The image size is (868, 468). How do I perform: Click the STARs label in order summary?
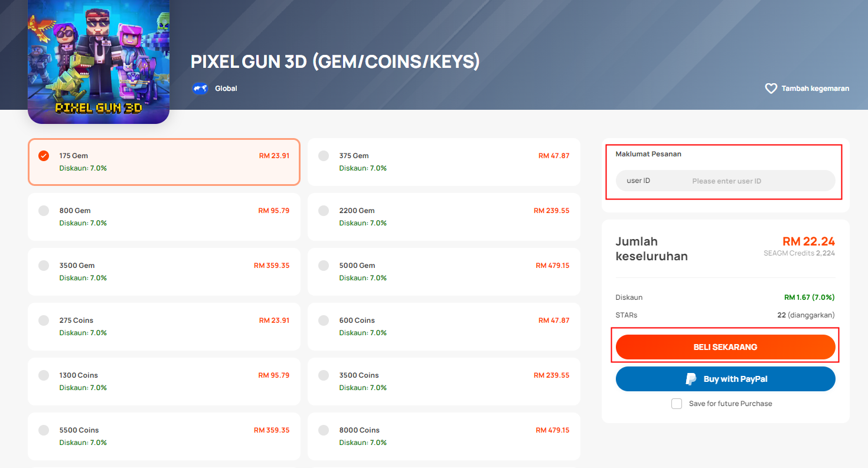[x=626, y=315]
